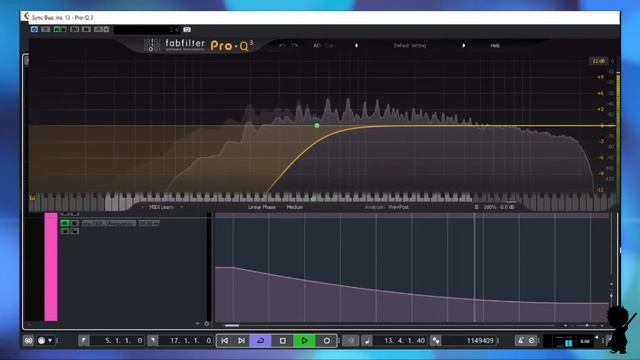Click the 0.0 dB output gain value
The image size is (640, 360).
(x=507, y=207)
